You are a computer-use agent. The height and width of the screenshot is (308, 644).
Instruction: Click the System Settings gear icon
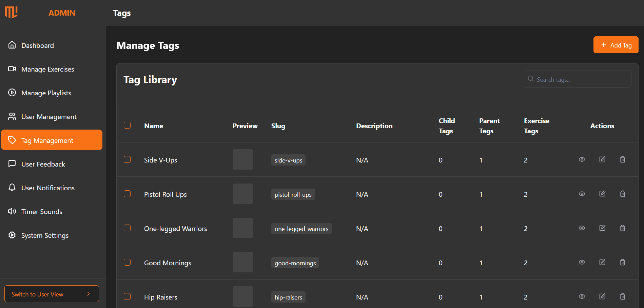(12, 235)
